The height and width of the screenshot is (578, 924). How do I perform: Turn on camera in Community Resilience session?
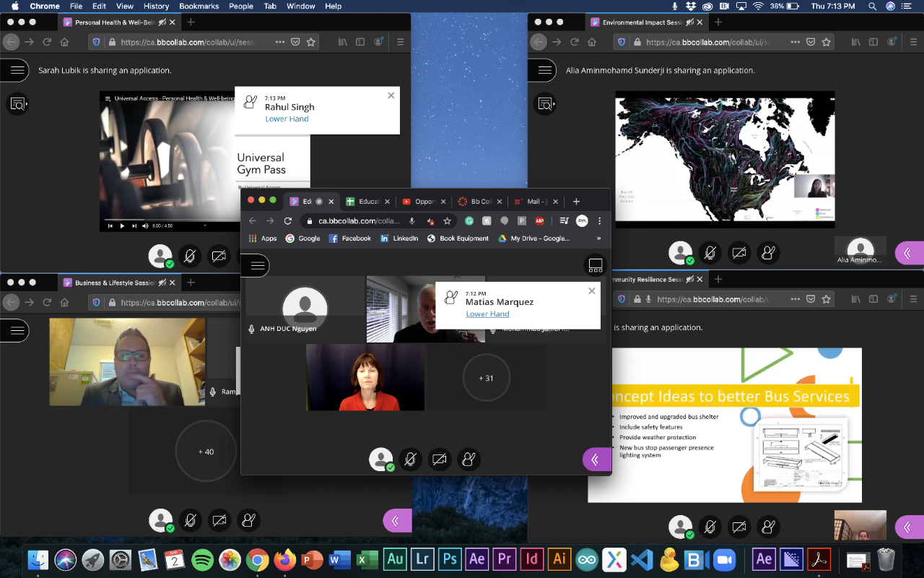coord(739,527)
